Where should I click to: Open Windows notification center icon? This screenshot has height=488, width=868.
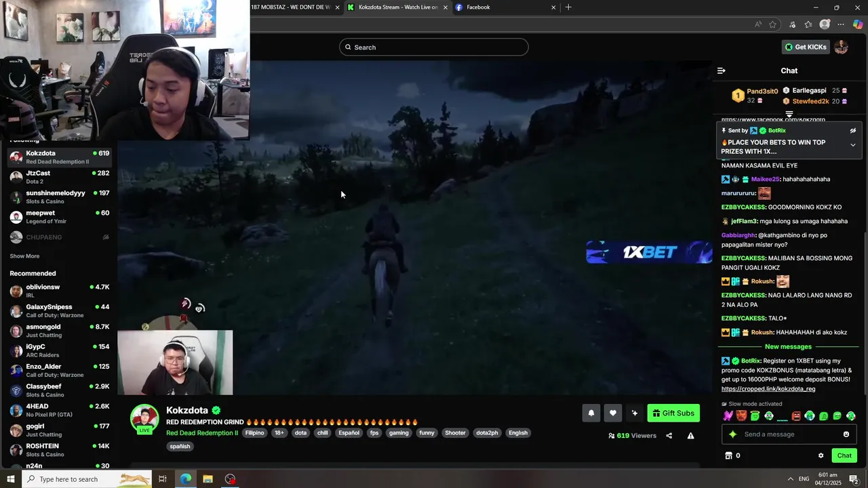coord(854,479)
